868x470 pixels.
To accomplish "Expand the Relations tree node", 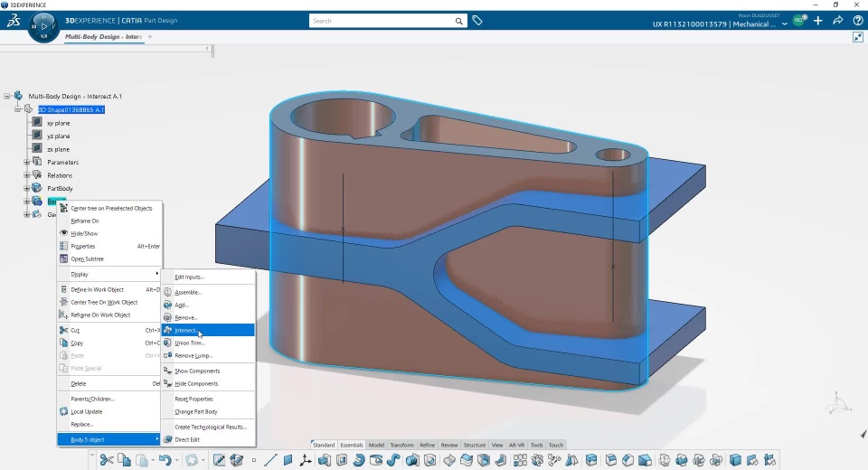I will click(26, 175).
